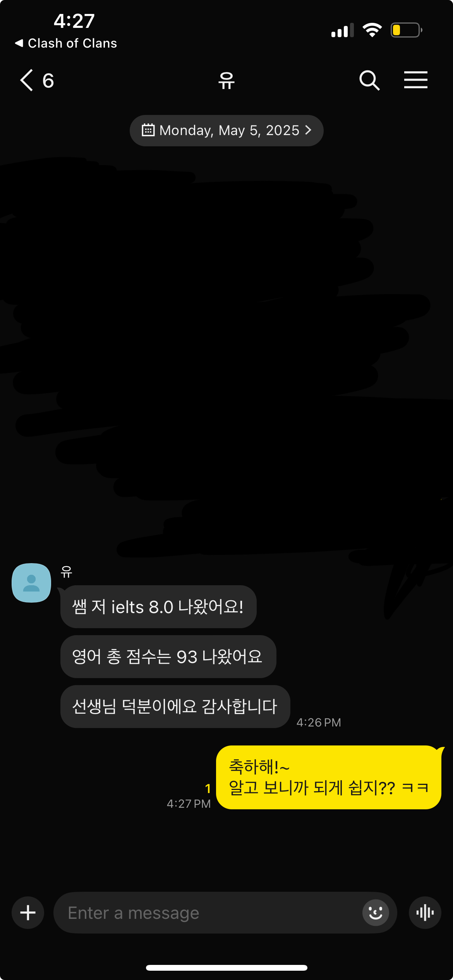Screen dimensions: 453x980
Task: Open the emoticon picker
Action: 376,913
